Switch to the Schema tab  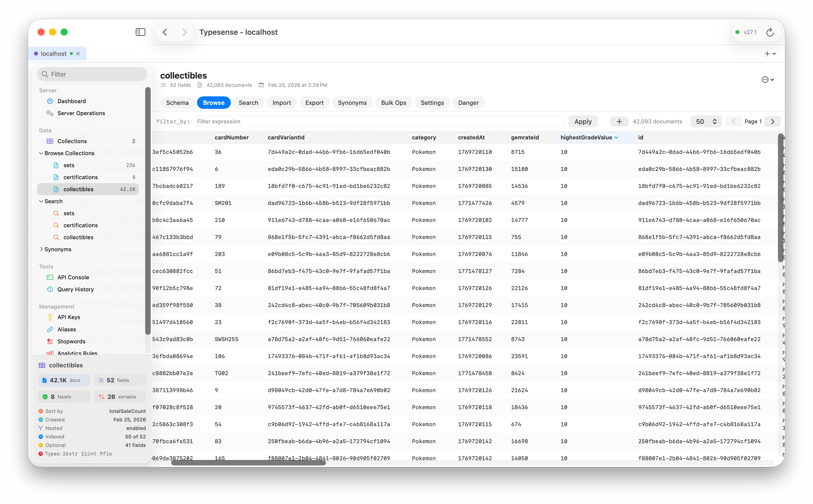pyautogui.click(x=177, y=103)
